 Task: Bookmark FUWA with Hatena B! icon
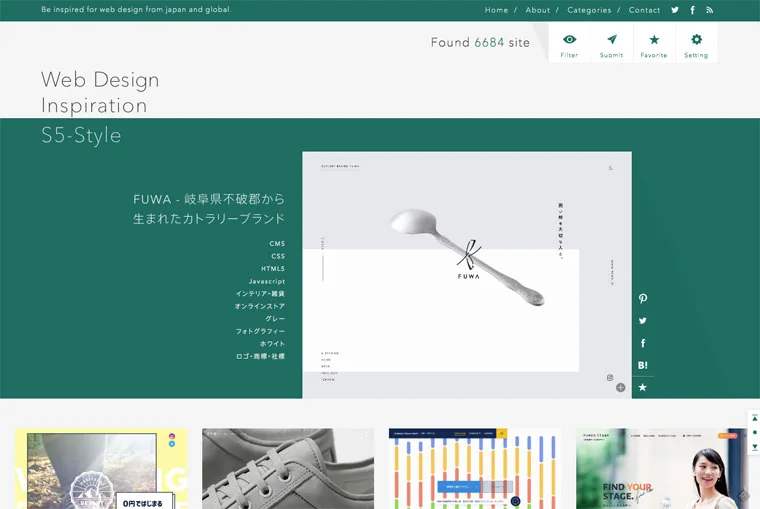643,365
